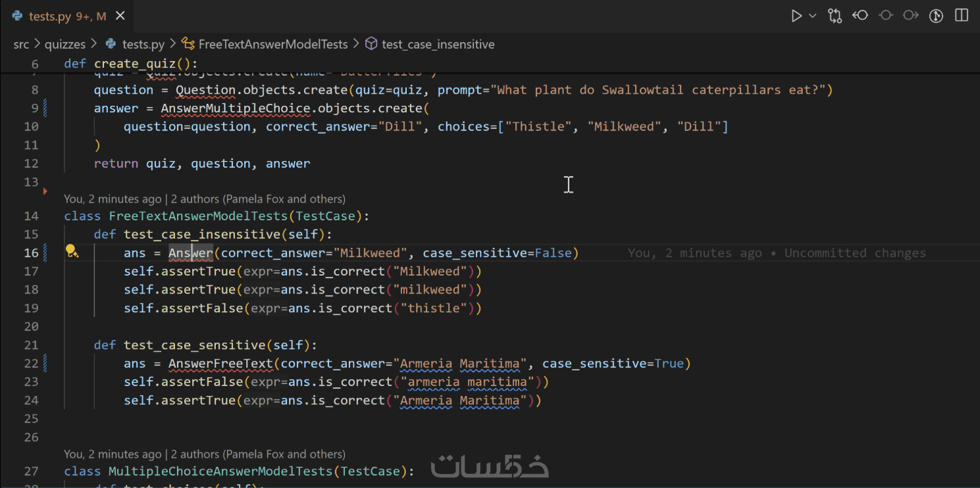
Task: Click line number 23 in gutter
Action: tap(31, 381)
